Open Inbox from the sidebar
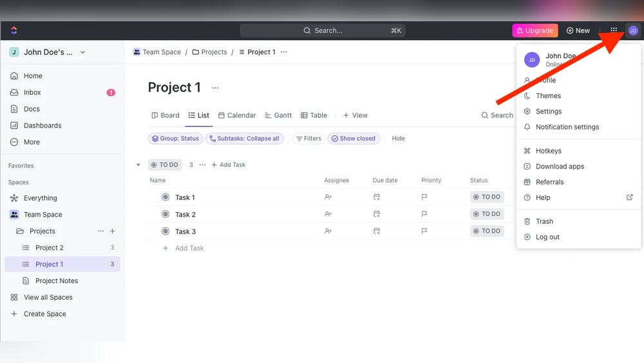The height and width of the screenshot is (363, 644). click(32, 92)
